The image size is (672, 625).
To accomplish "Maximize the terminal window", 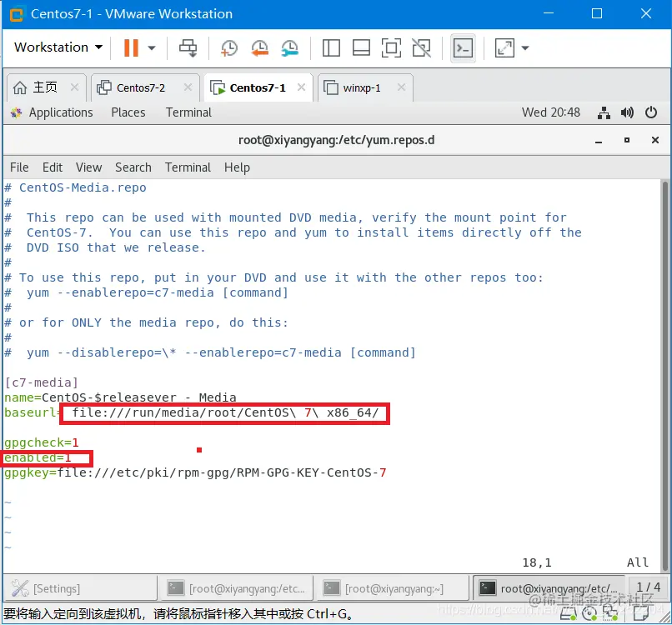I will (x=627, y=140).
